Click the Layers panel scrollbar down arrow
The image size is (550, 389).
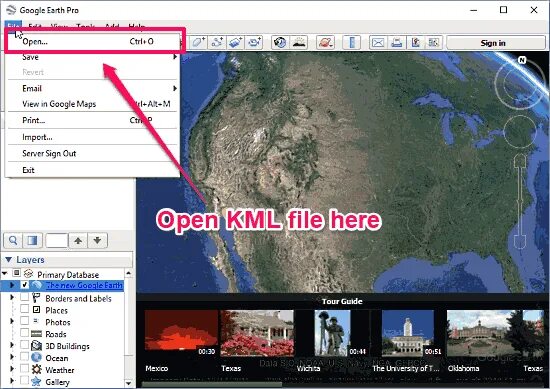128,383
